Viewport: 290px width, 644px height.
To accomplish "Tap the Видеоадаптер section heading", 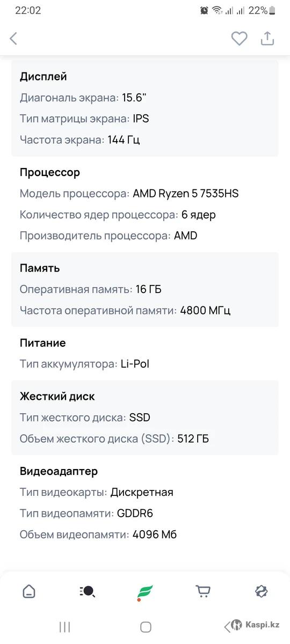I will tap(59, 471).
